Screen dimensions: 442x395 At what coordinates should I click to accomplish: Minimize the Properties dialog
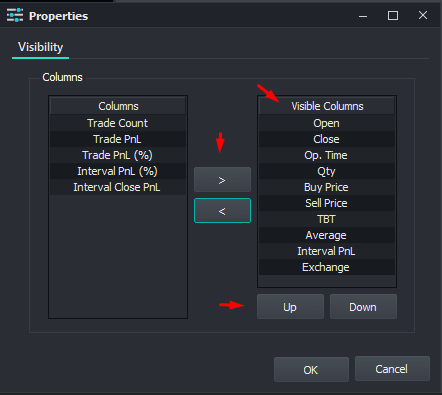tap(363, 16)
